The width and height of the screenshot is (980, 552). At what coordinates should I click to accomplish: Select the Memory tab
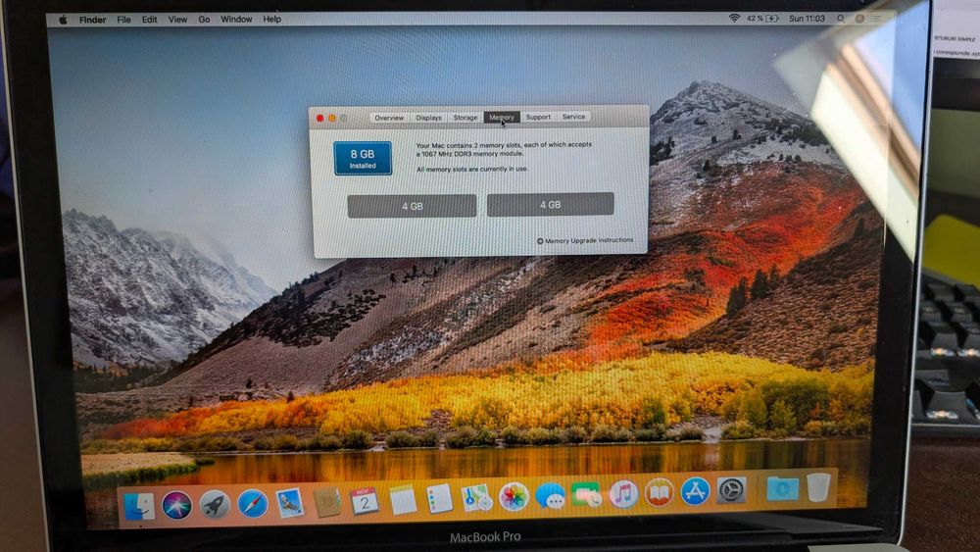point(502,117)
